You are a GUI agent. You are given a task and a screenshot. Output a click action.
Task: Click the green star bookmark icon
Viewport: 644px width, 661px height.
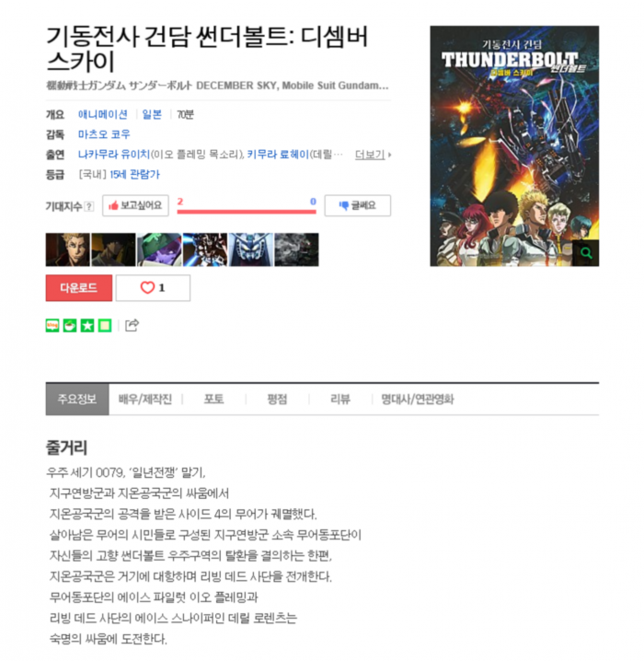(87, 326)
